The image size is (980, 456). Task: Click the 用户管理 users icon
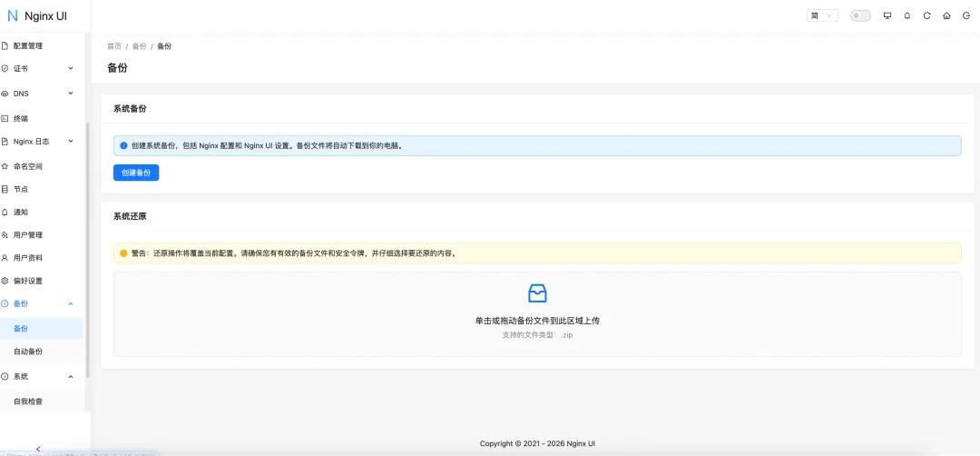(5, 235)
